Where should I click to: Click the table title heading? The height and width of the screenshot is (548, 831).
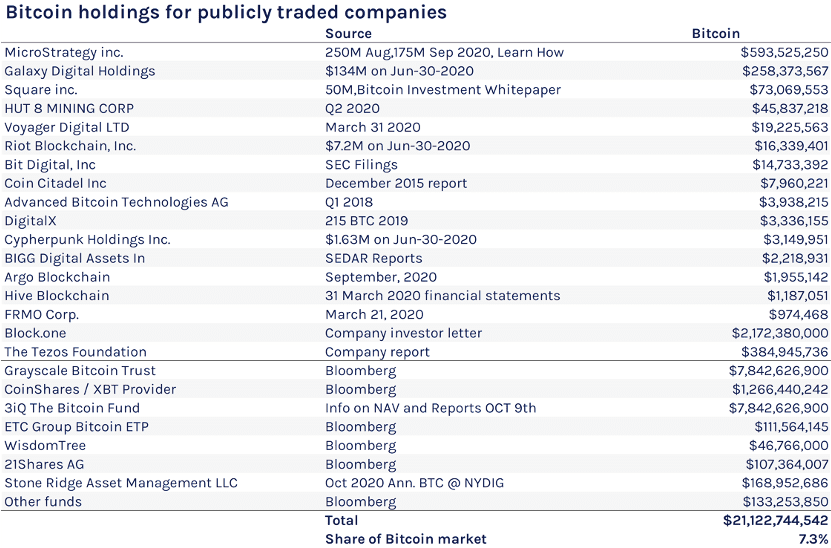(x=226, y=13)
